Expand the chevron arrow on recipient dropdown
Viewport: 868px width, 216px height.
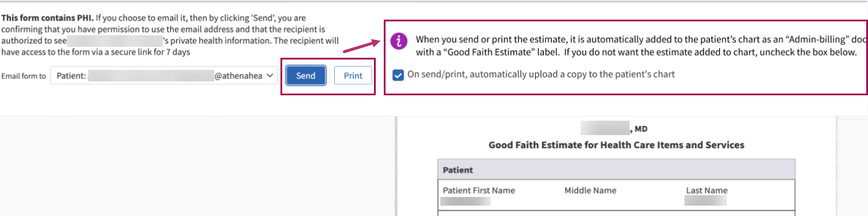pyautogui.click(x=270, y=76)
